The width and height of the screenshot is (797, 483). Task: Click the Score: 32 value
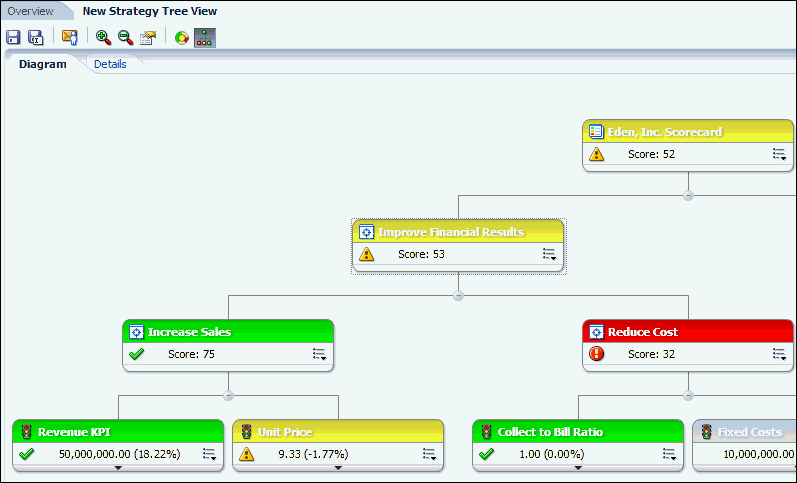click(652, 354)
